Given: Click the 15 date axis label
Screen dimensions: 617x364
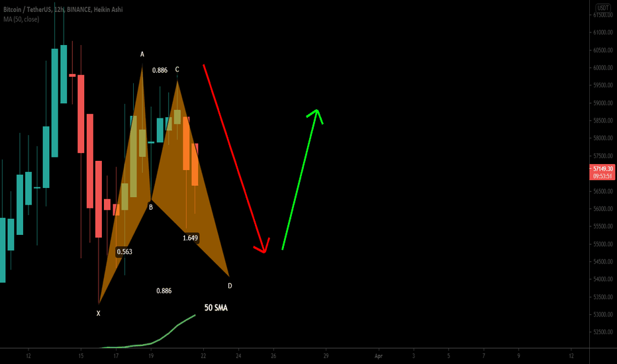Looking at the screenshot, I should point(81,356).
